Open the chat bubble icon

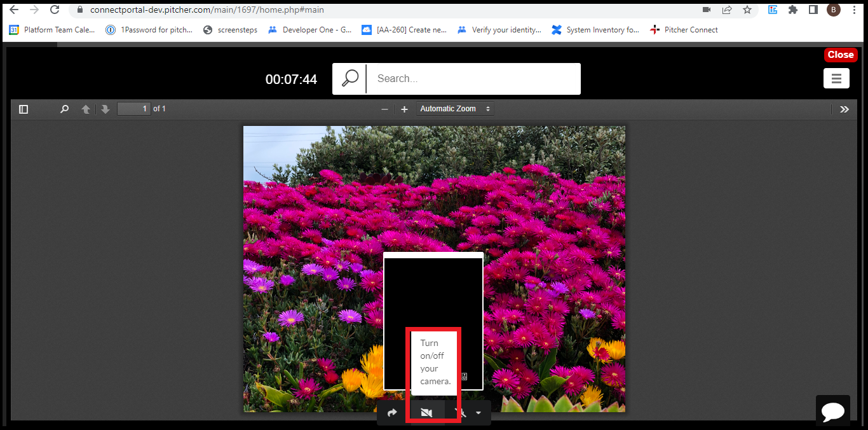click(x=832, y=411)
